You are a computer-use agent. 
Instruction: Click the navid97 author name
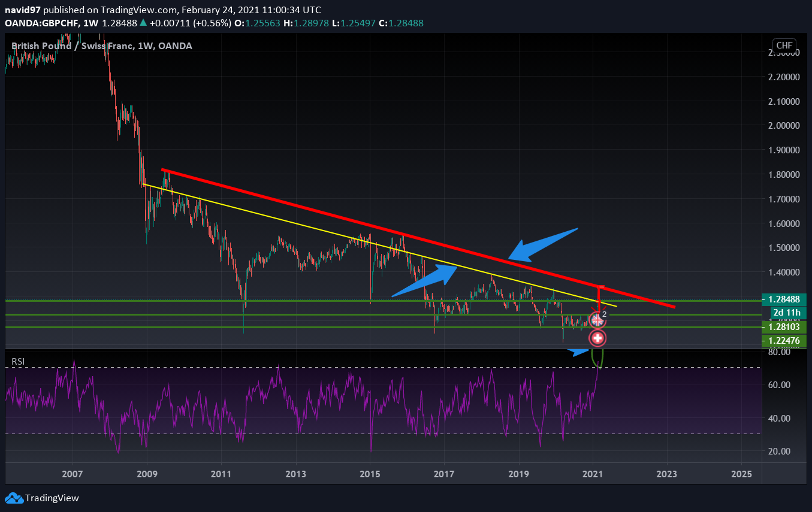click(23, 10)
